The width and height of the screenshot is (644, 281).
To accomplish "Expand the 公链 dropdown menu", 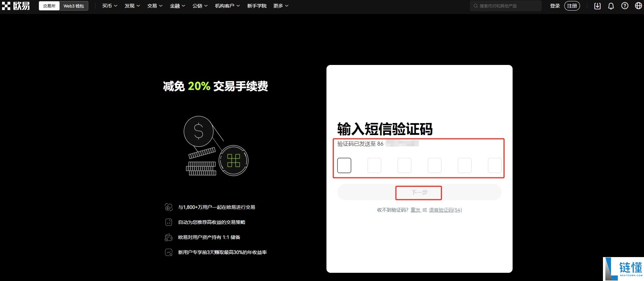I will pyautogui.click(x=200, y=6).
